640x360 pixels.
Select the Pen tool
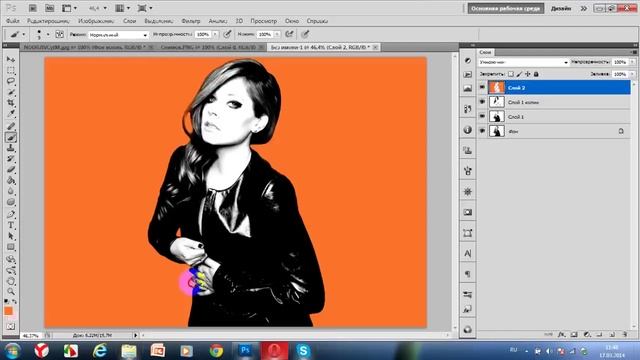(11, 215)
